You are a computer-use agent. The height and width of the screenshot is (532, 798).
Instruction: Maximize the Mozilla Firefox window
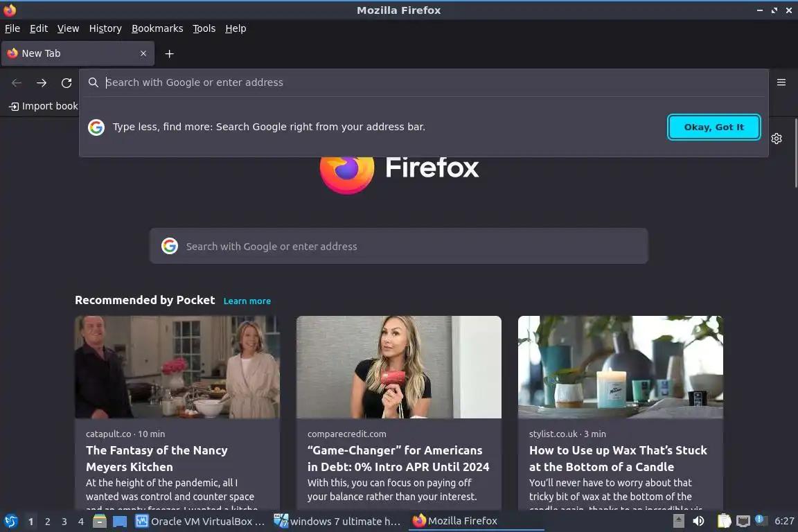point(774,10)
